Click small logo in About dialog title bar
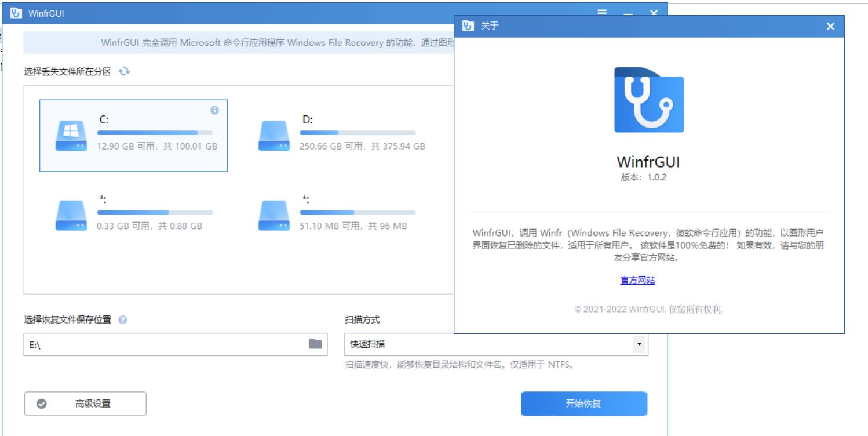This screenshot has height=436, width=868. (x=468, y=26)
